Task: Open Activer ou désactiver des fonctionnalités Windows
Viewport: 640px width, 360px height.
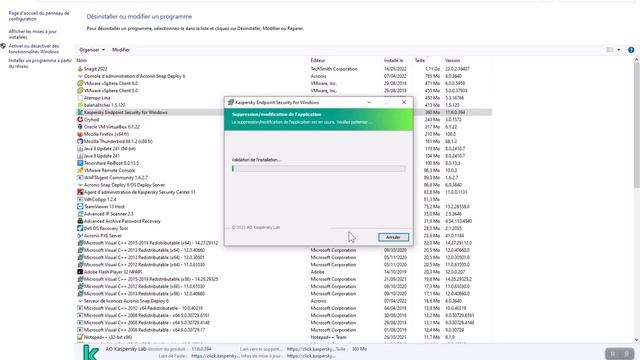Action: (34, 49)
